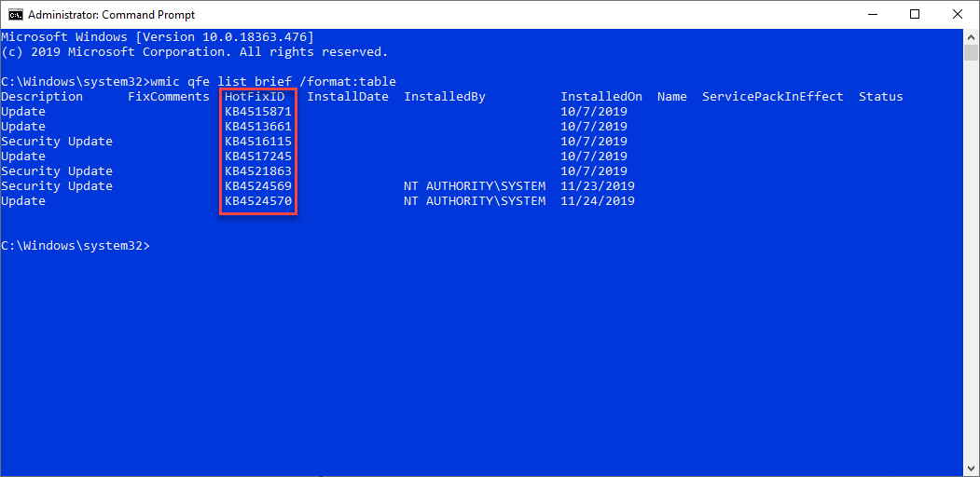Viewport: 980px width, 477px height.
Task: Click Security Update description of KB4516115
Action: (x=57, y=142)
